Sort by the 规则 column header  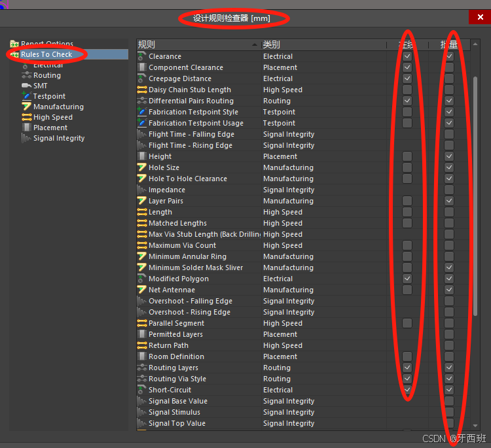pos(198,44)
